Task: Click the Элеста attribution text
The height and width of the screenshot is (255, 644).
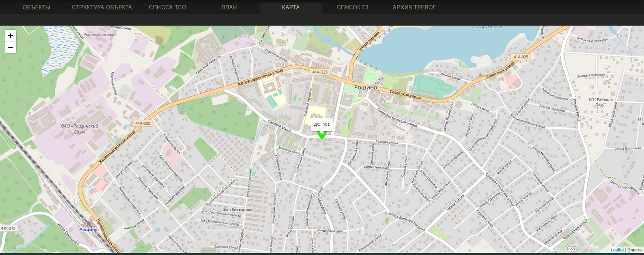Action: pos(635,250)
